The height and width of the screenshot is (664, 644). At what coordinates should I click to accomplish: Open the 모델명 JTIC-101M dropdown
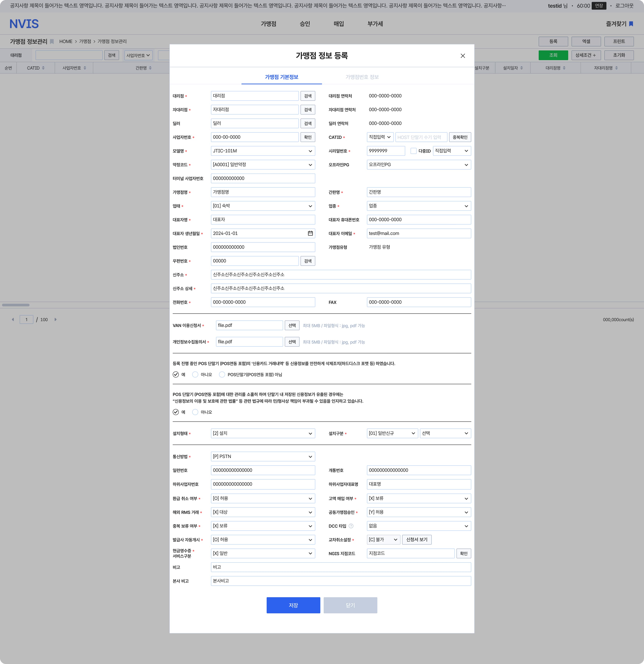(263, 151)
